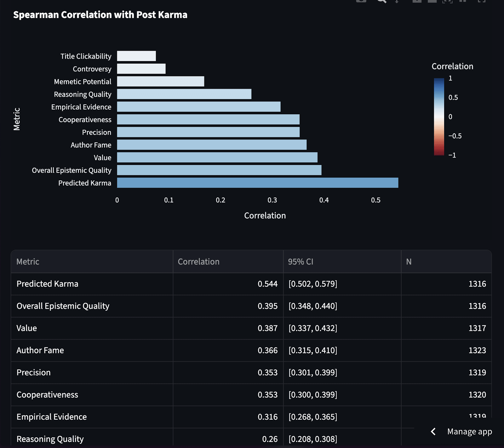This screenshot has height=448, width=504.
Task: Click the Title Clickability bar
Action: pos(136,56)
